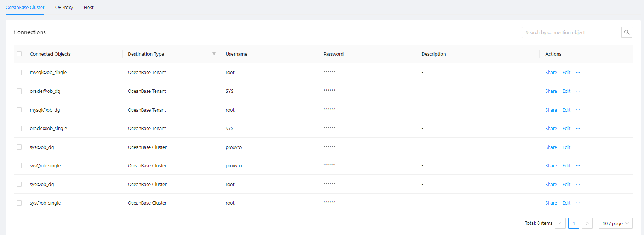Toggle the select-all checkbox in header
Viewport: 644px width, 235px height.
tap(19, 54)
